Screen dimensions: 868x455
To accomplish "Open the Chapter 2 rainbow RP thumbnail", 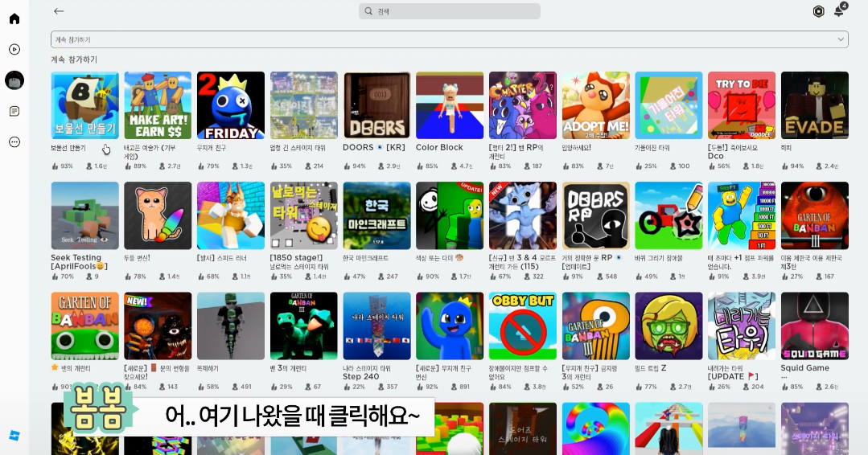I will [523, 105].
